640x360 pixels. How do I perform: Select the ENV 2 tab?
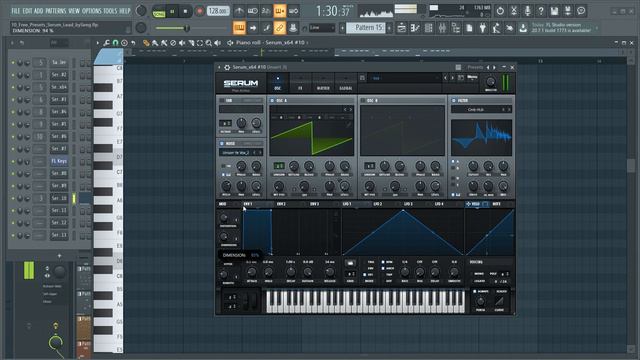pyautogui.click(x=281, y=204)
